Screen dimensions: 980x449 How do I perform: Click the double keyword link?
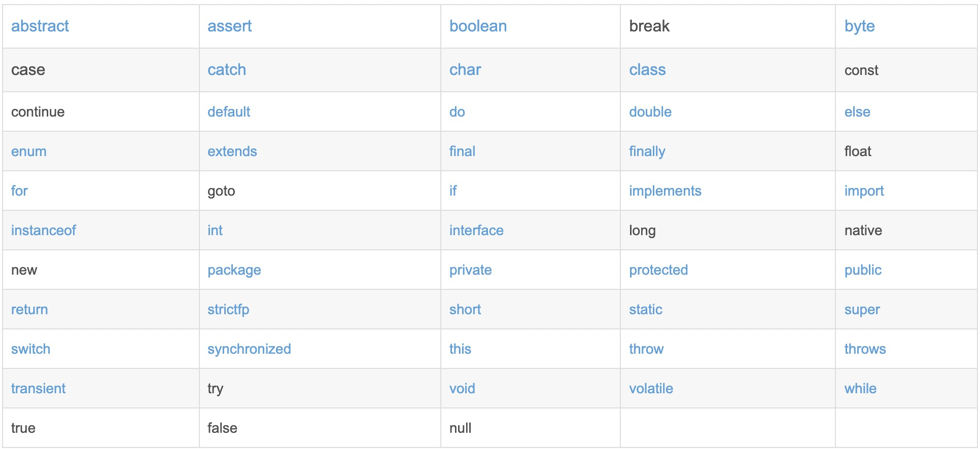pos(650,112)
